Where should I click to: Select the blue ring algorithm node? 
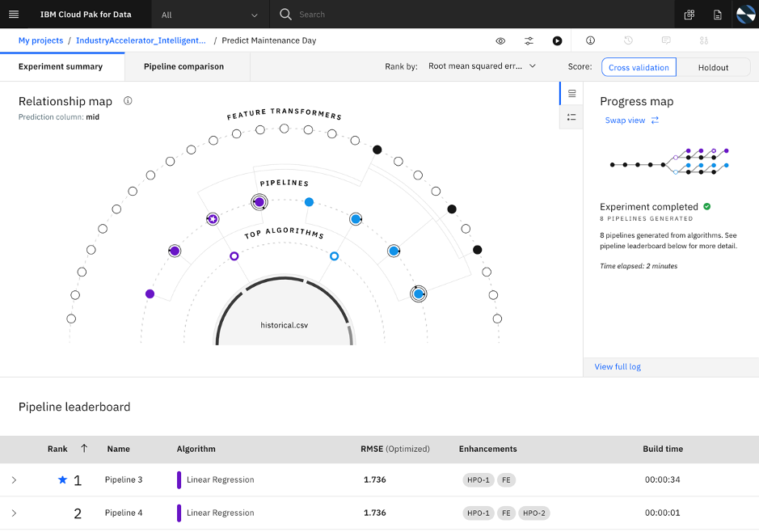coord(334,256)
